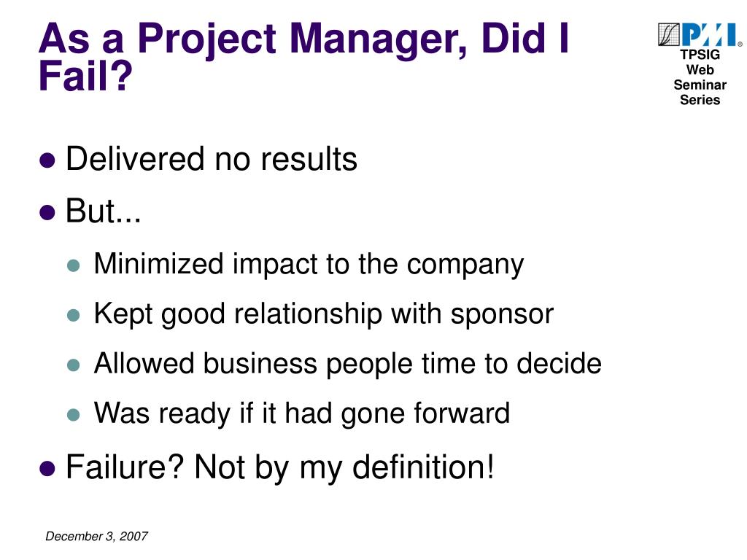The height and width of the screenshot is (560, 747).
Task: Click teal bullet before Kept good relationship
Action: coord(74,315)
